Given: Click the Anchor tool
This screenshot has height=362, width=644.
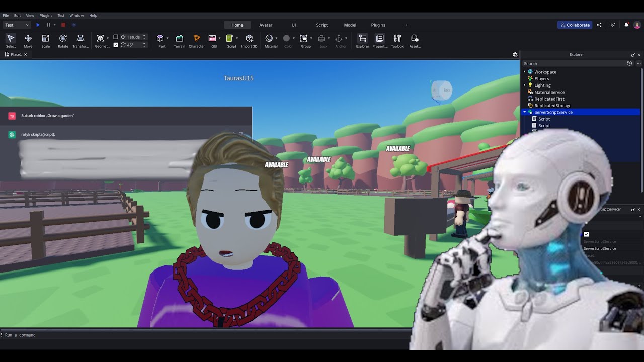Looking at the screenshot, I should pos(340,41).
